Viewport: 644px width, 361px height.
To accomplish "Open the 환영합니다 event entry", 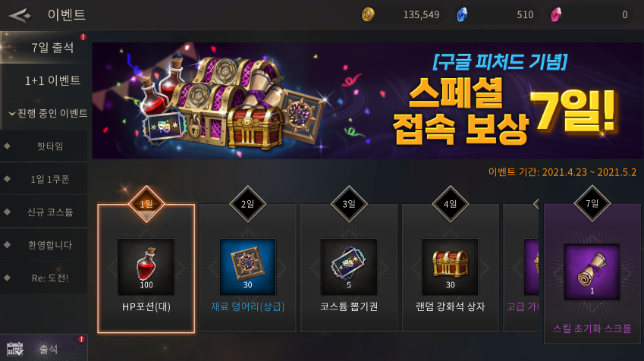I will coord(44,245).
